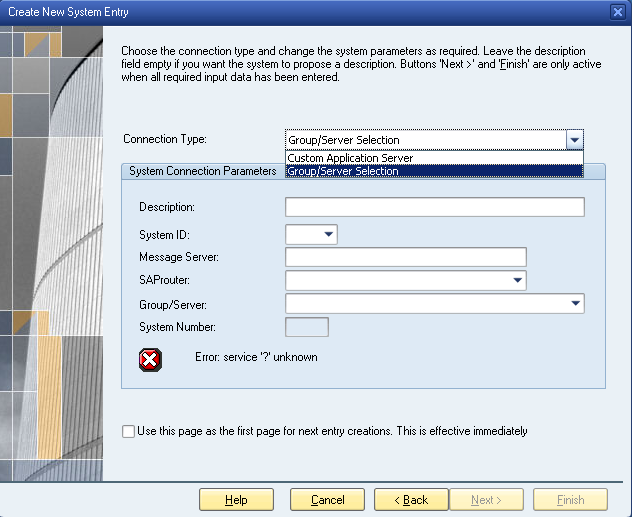
Task: Click the System Connection Parameters header
Action: point(203,171)
